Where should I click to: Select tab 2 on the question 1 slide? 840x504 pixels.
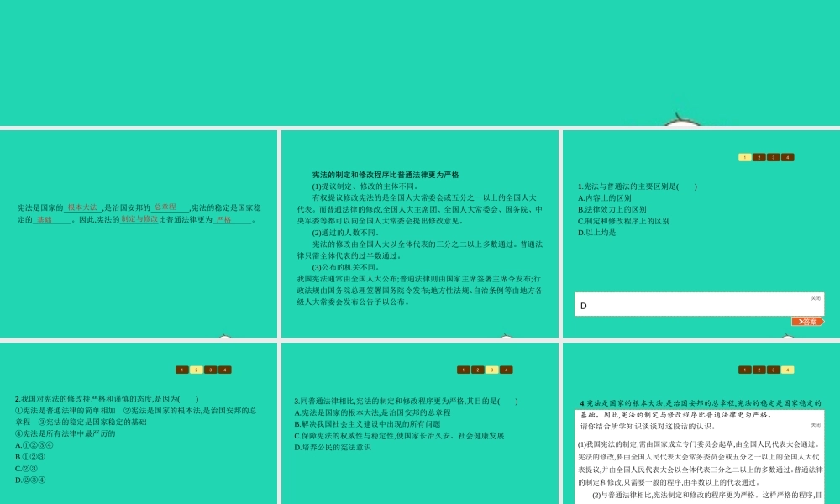759,157
